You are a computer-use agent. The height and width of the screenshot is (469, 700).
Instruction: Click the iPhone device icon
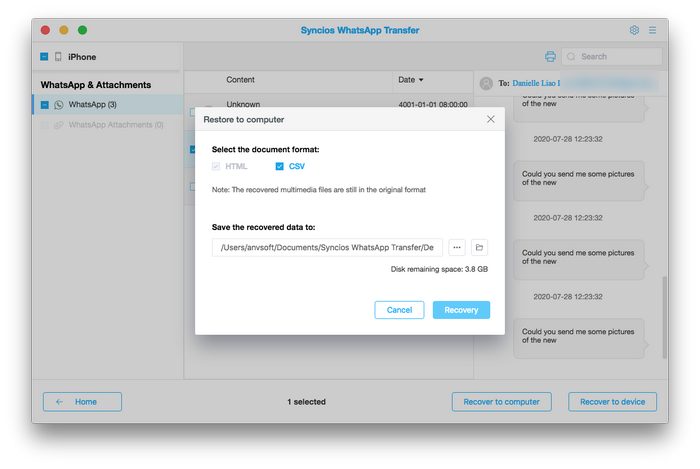point(58,57)
